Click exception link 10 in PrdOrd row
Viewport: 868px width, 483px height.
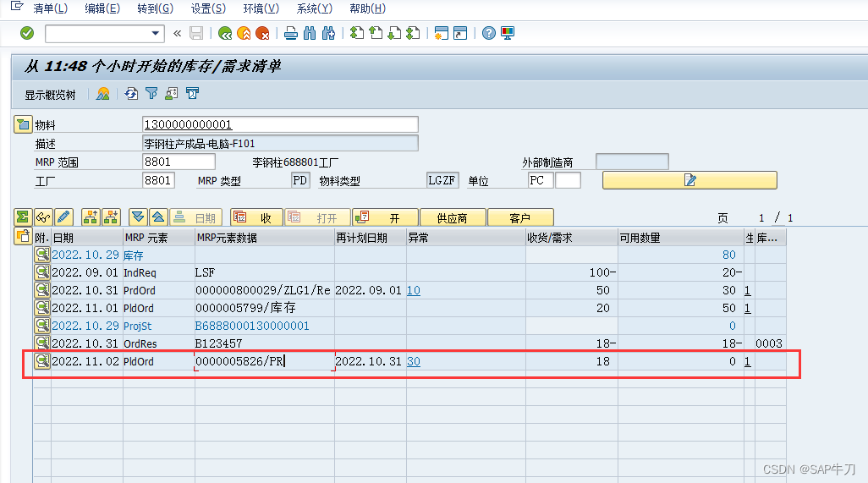click(x=414, y=290)
